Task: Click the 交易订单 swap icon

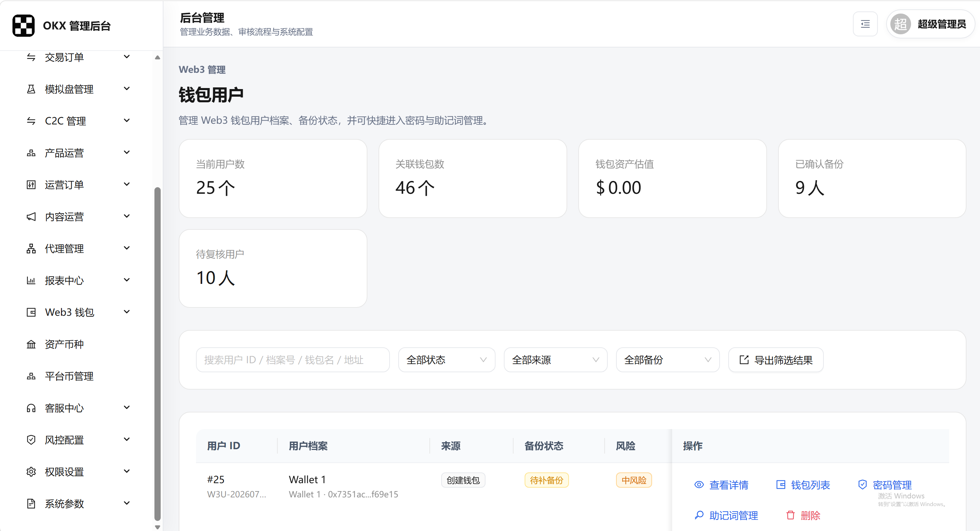Action: [31, 57]
